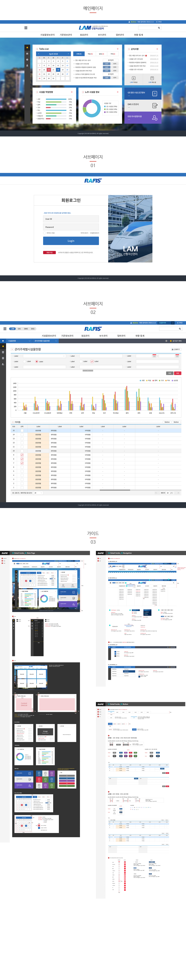Click the plus icon on 노후 시설물 정보 panel
This screenshot has height=980, width=186.
[118, 92]
